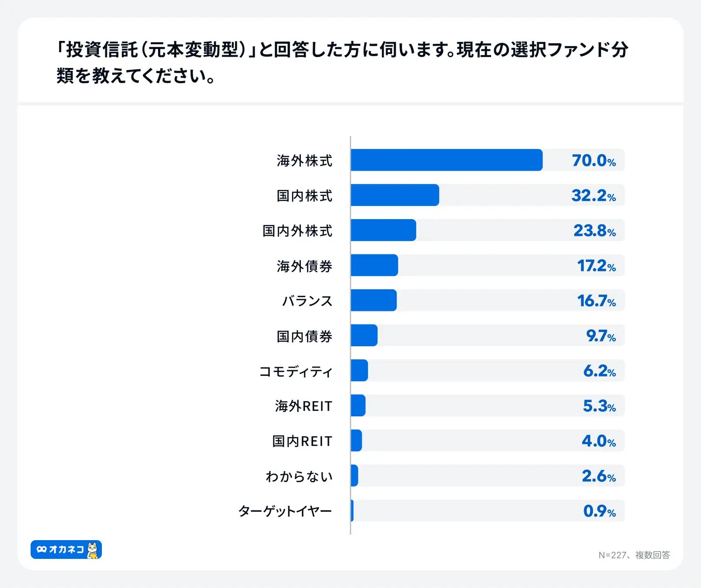
Task: Select the 17.2% value label
Action: 596,266
